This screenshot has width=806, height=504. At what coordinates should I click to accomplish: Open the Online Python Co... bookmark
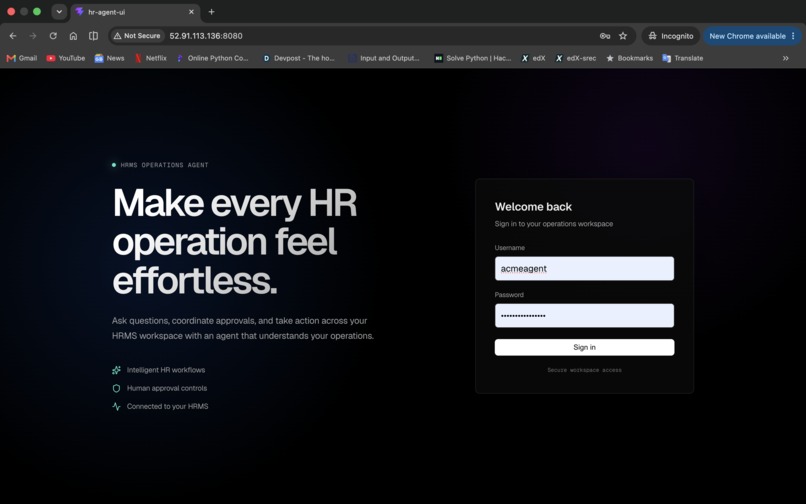point(212,58)
